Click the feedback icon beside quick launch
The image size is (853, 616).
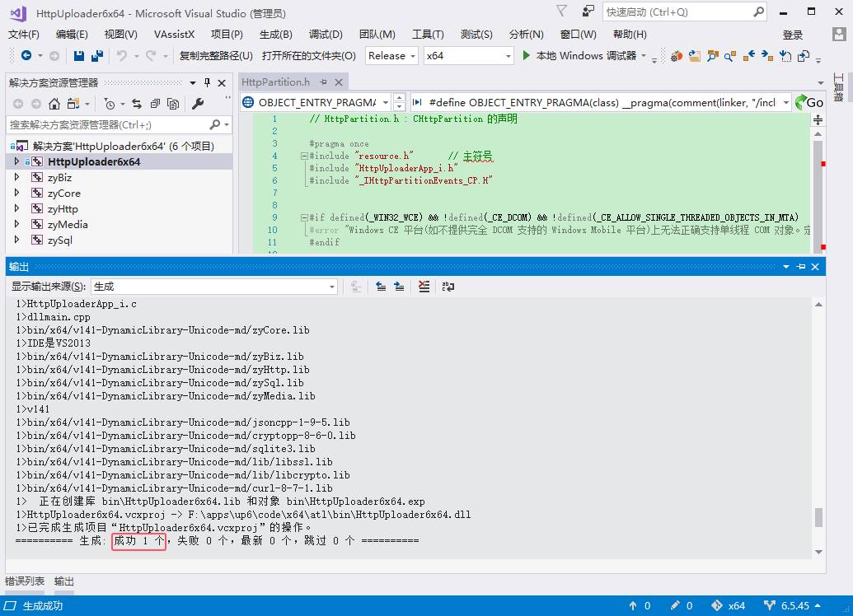(x=588, y=12)
